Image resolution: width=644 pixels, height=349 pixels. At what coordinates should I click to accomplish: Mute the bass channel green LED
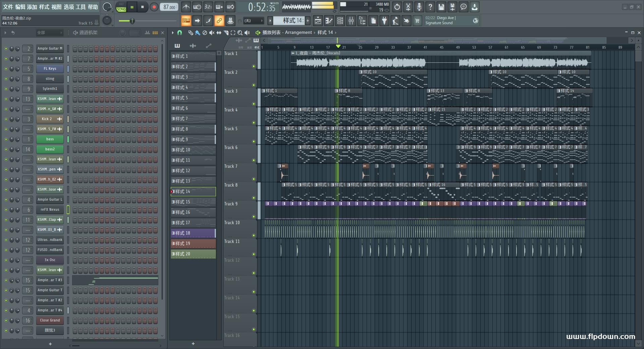click(x=6, y=139)
